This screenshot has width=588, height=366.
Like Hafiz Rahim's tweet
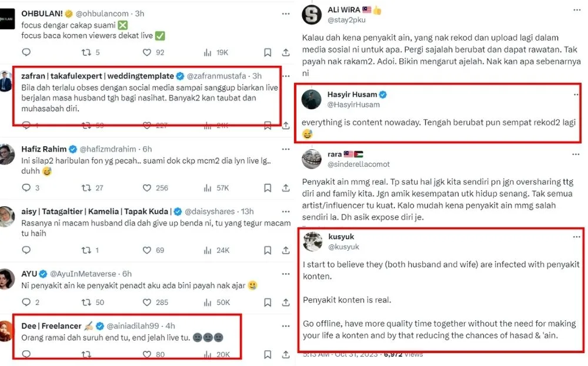click(147, 188)
